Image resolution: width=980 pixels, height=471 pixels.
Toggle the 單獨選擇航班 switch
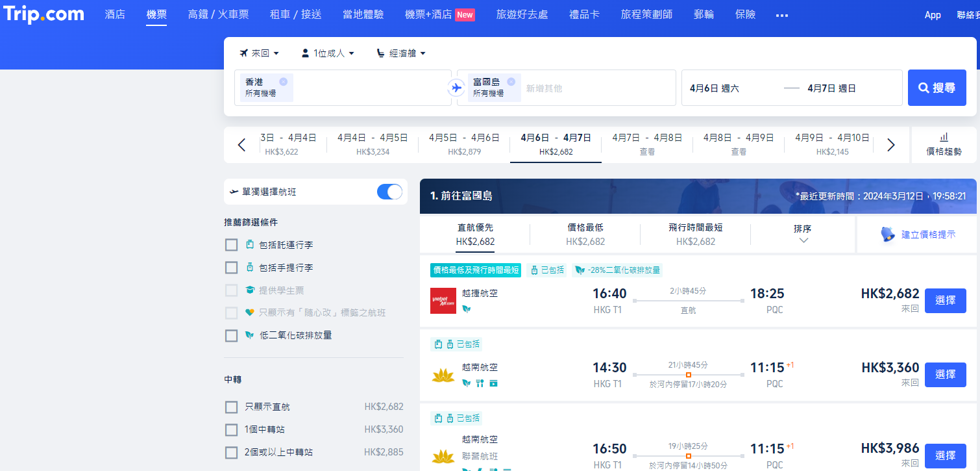[389, 192]
